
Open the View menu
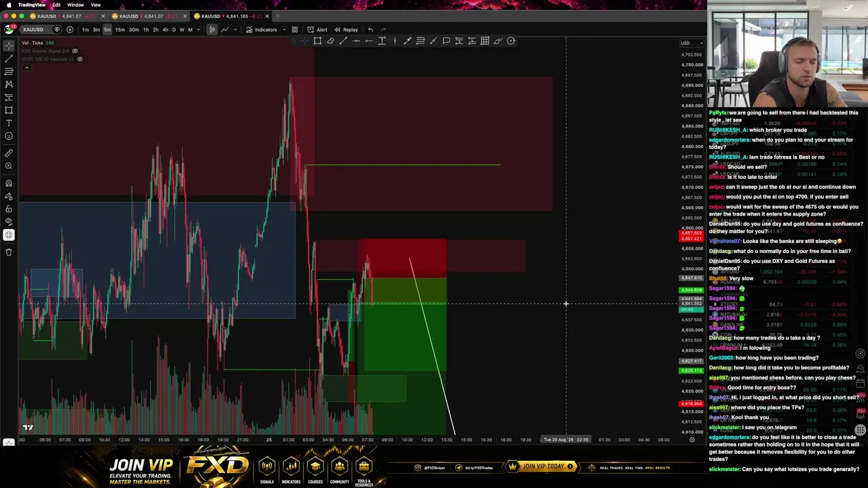tap(96, 5)
